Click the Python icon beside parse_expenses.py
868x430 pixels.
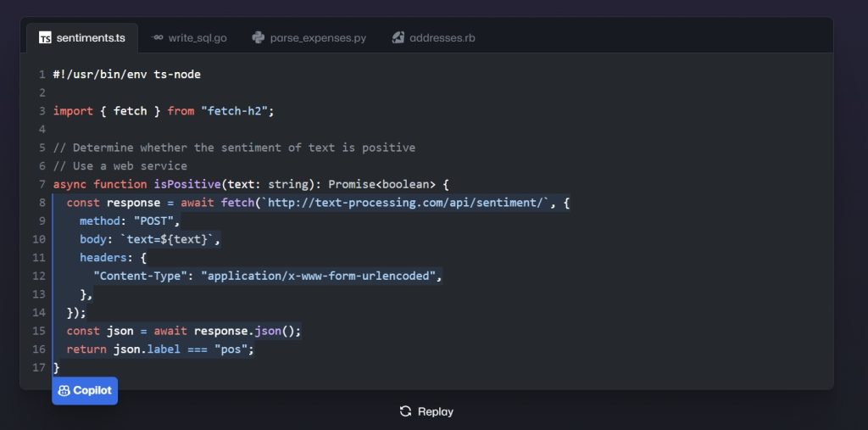pos(258,37)
